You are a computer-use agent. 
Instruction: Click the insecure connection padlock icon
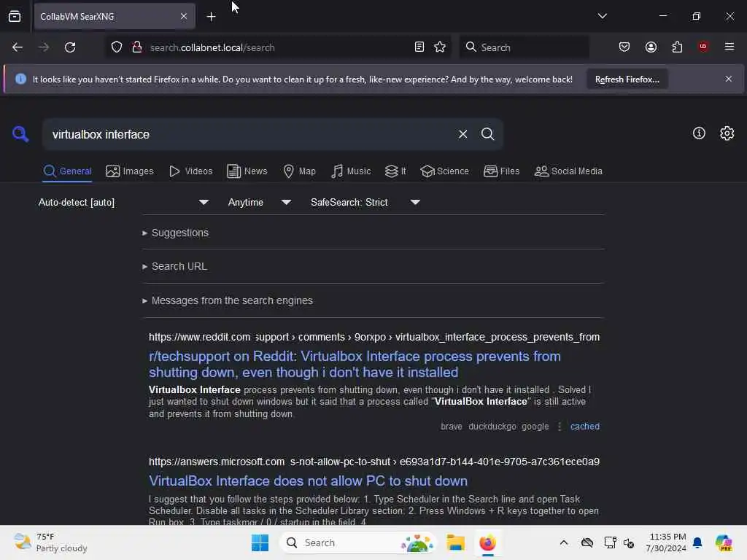(x=136, y=47)
